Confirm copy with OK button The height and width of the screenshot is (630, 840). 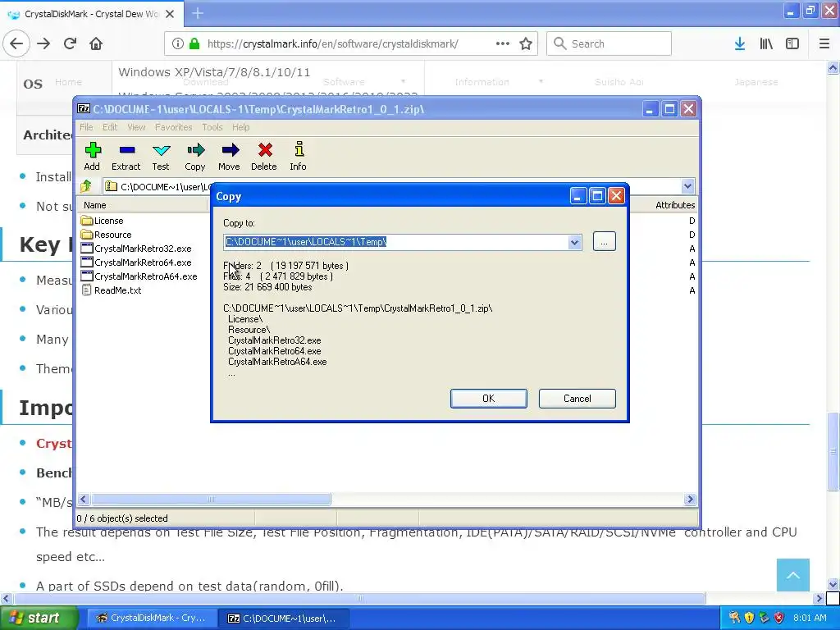(x=489, y=399)
